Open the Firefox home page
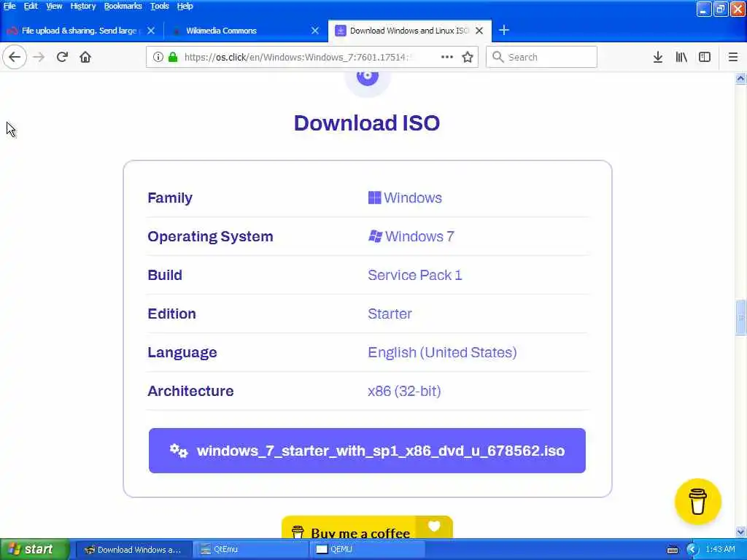Viewport: 747px width, 560px height. click(85, 57)
